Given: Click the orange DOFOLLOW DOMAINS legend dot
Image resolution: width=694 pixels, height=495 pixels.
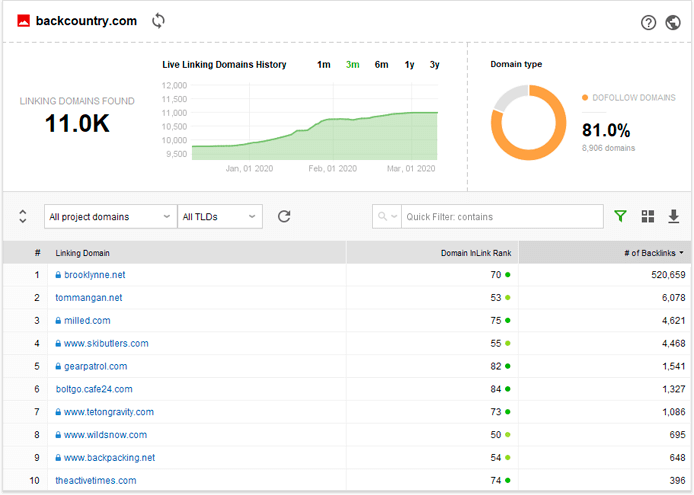Looking at the screenshot, I should point(585,97).
